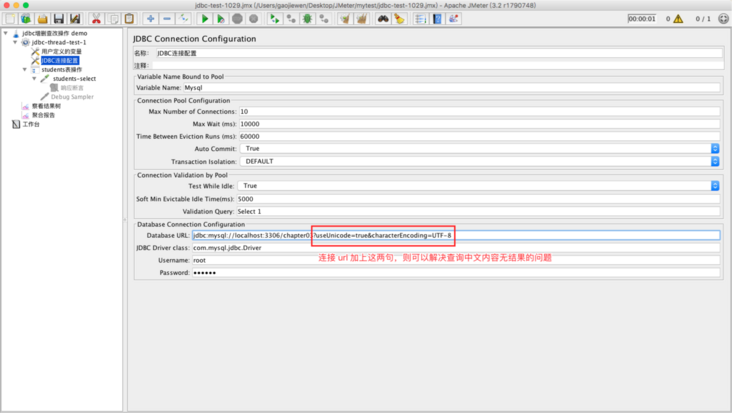Select the 聚合报告 listener
This screenshot has height=413, width=732.
tap(43, 115)
